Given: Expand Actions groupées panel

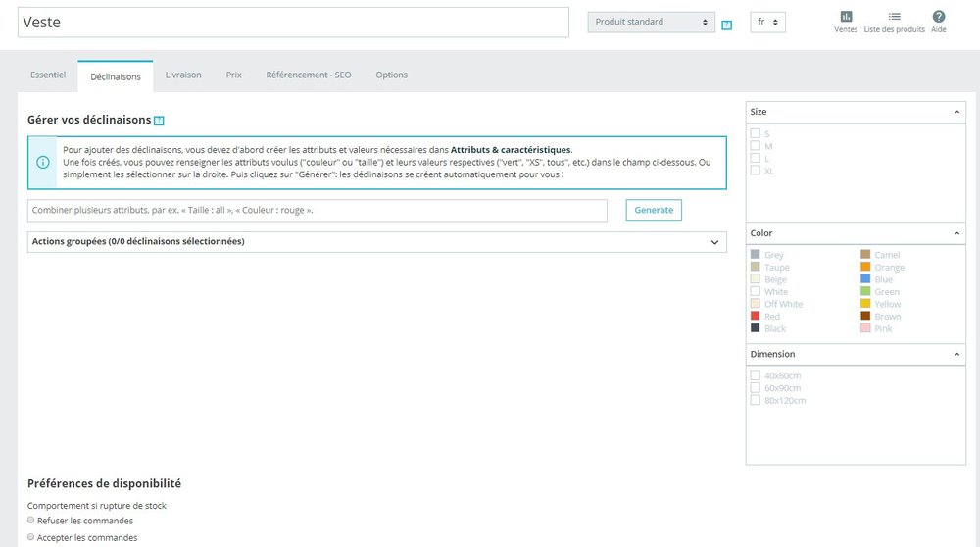Looking at the screenshot, I should pyautogui.click(x=377, y=242).
